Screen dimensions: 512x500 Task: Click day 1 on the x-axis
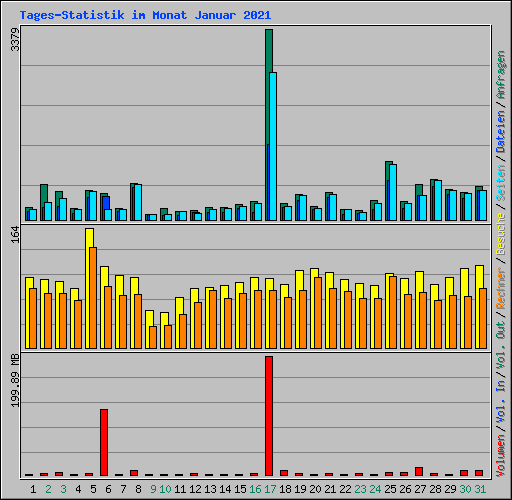point(33,489)
